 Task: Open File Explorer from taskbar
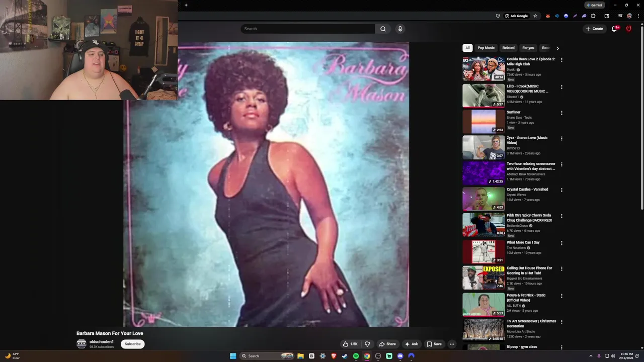tap(300, 356)
